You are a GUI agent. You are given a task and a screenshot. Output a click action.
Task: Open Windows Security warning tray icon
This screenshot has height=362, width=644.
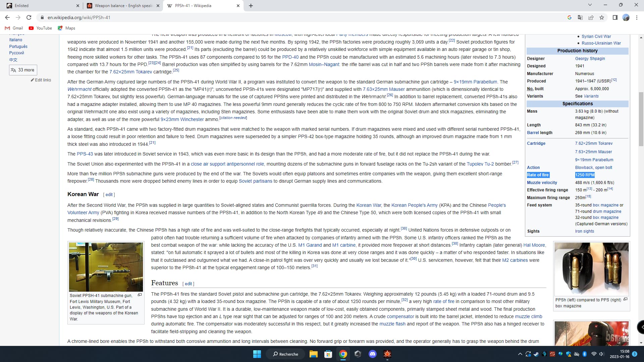pyautogui.click(x=569, y=354)
